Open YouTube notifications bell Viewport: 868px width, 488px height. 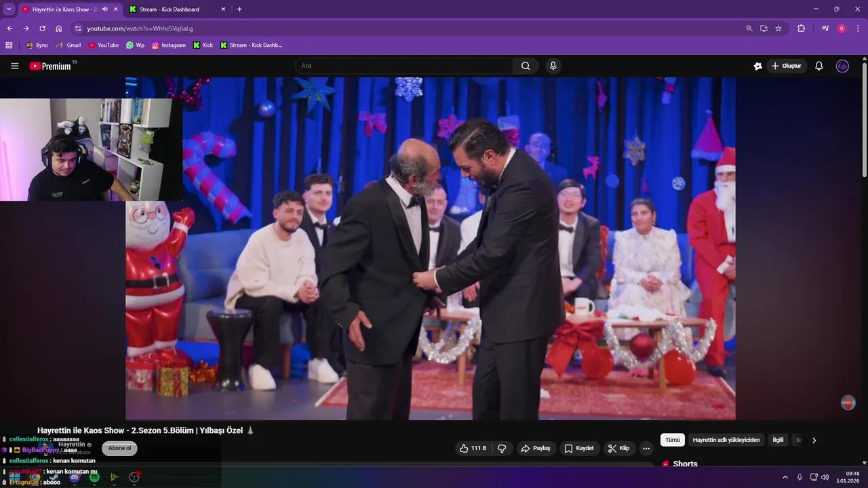pos(819,66)
